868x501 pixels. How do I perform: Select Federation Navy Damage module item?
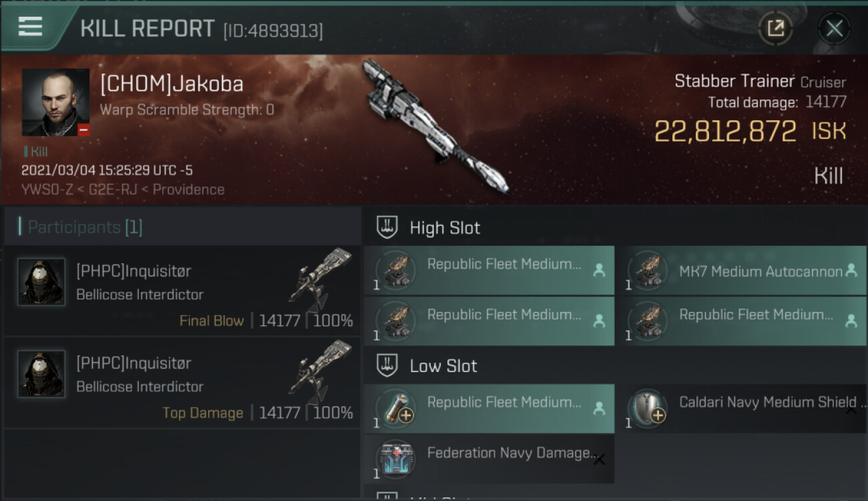tap(489, 458)
